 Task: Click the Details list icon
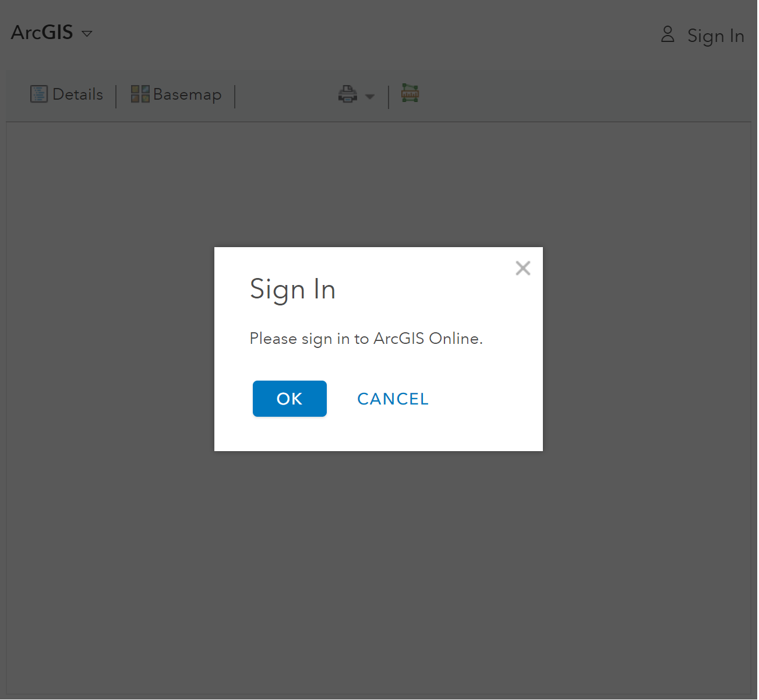point(39,94)
